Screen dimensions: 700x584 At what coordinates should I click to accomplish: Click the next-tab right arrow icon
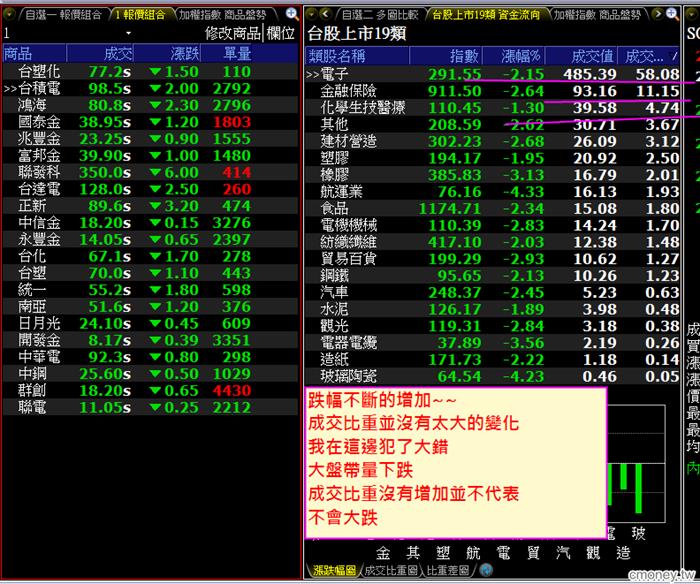click(658, 14)
